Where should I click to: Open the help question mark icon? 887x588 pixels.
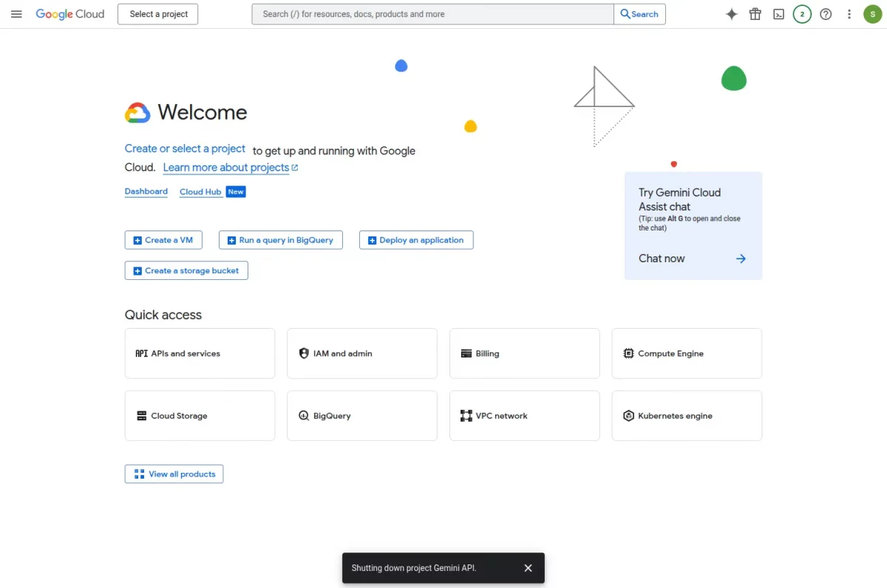[x=826, y=13]
